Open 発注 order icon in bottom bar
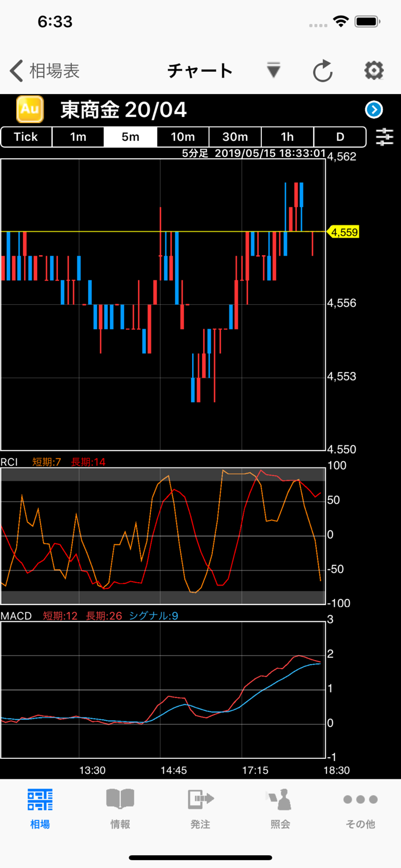 (x=200, y=808)
